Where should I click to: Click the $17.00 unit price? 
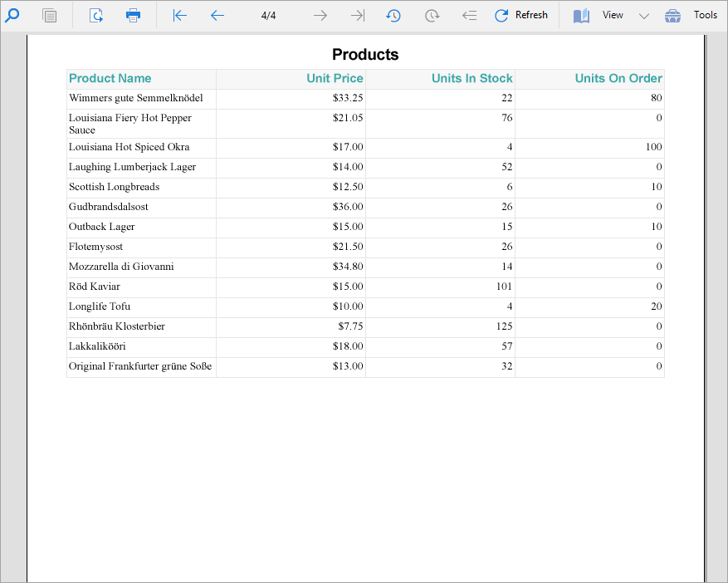(348, 147)
